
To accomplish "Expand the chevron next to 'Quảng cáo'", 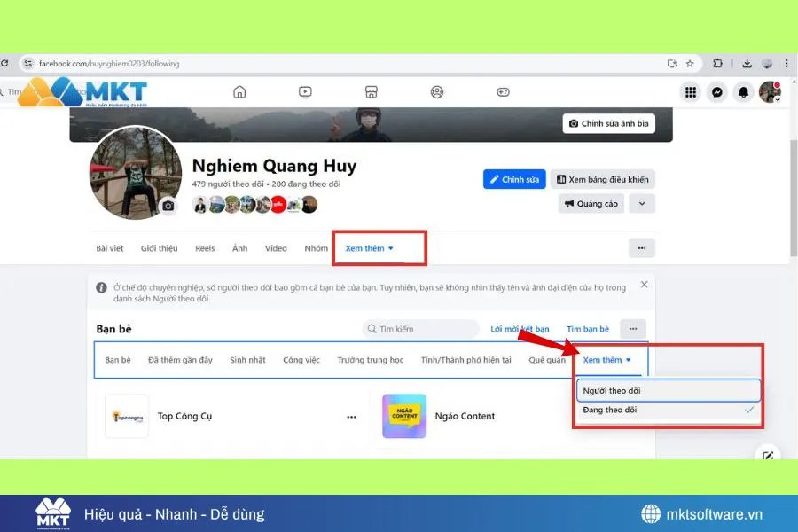I will click(x=641, y=203).
